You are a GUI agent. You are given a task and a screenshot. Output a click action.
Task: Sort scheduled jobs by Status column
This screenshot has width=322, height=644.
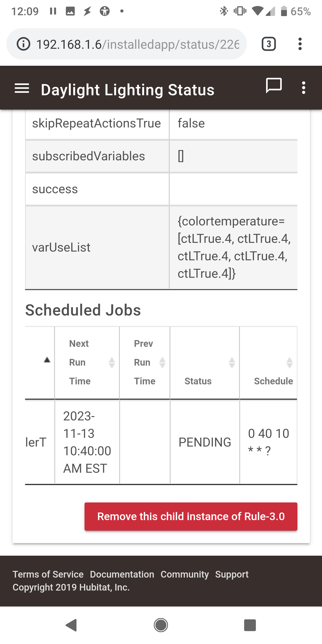[x=205, y=362]
